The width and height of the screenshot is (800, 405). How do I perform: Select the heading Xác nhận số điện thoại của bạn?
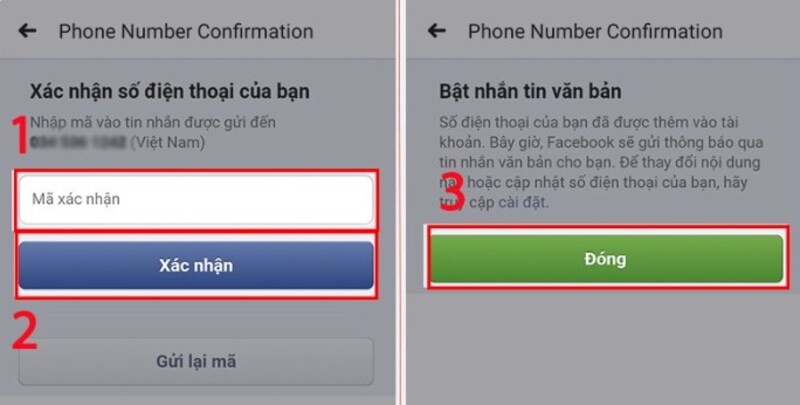tap(169, 92)
